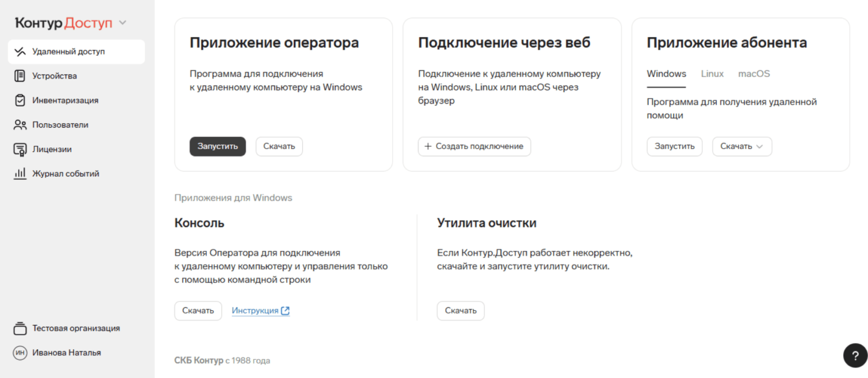This screenshot has height=378, width=868.
Task: Click Создать подключение button
Action: tap(474, 146)
